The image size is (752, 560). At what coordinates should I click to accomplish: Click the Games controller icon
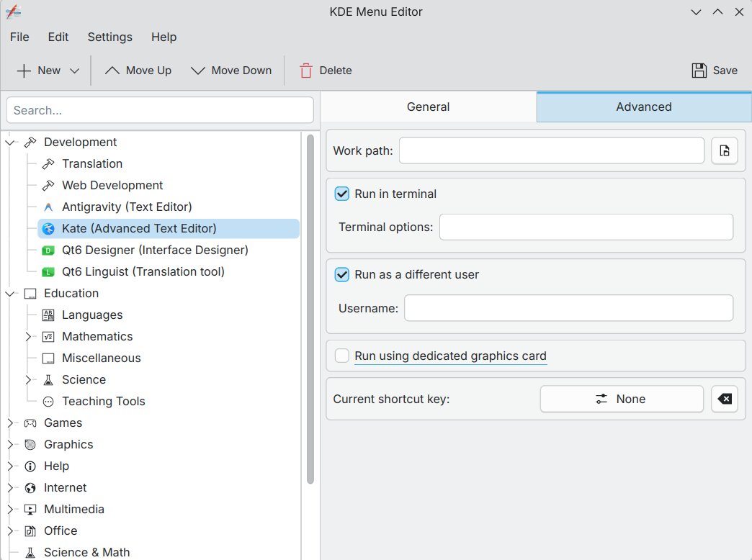tap(30, 423)
